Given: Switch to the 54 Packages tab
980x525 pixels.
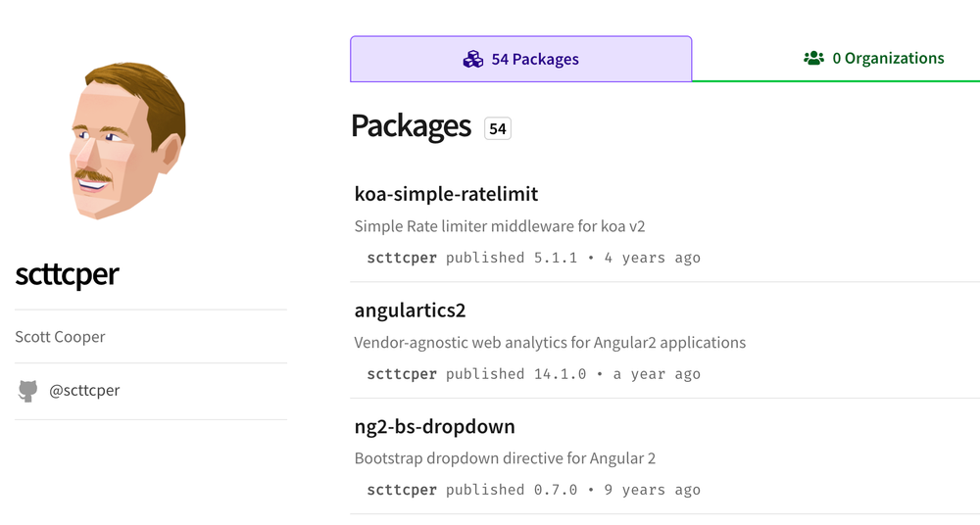Looking at the screenshot, I should coord(520,60).
